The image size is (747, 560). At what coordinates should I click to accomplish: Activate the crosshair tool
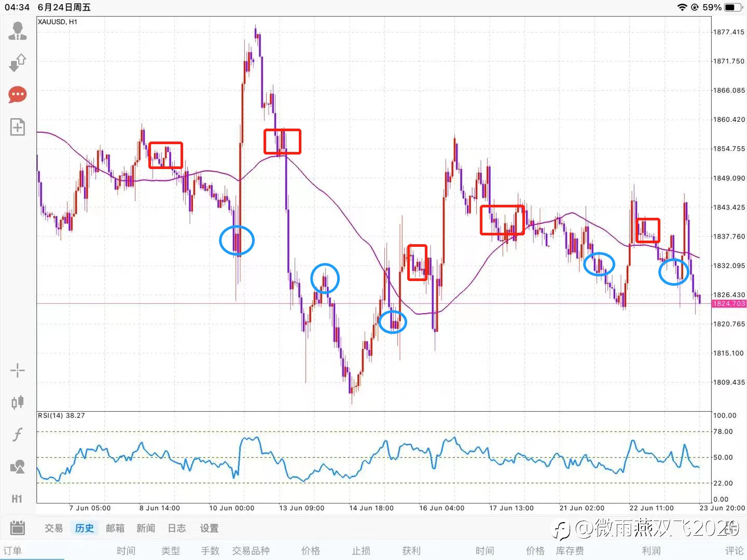pyautogui.click(x=17, y=370)
